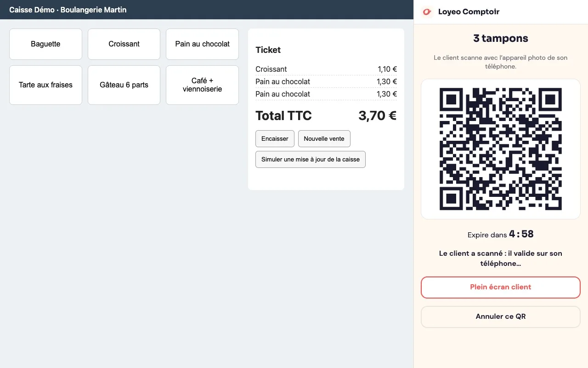Click the Croissant line on the ticket
The height and width of the screenshot is (368, 588).
pyautogui.click(x=326, y=69)
